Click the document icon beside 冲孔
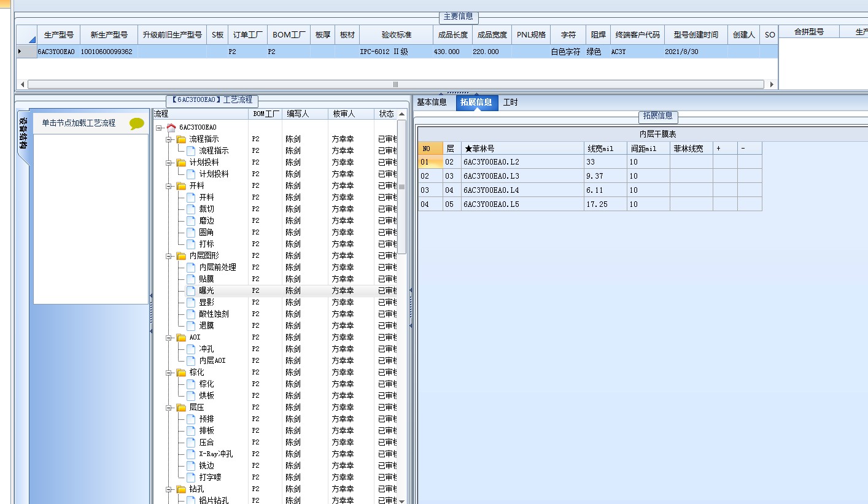This screenshot has width=868, height=504. click(x=191, y=349)
